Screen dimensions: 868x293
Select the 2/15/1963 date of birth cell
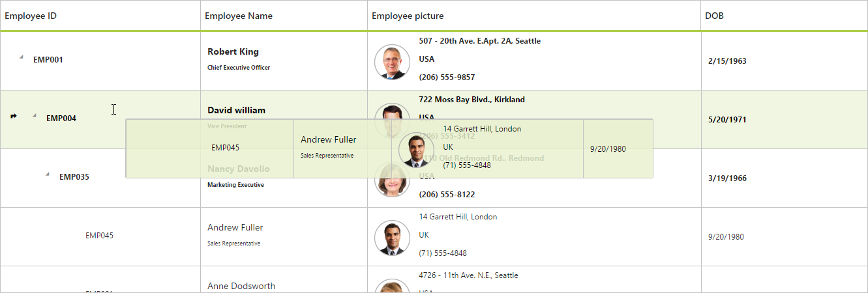pyautogui.click(x=727, y=61)
